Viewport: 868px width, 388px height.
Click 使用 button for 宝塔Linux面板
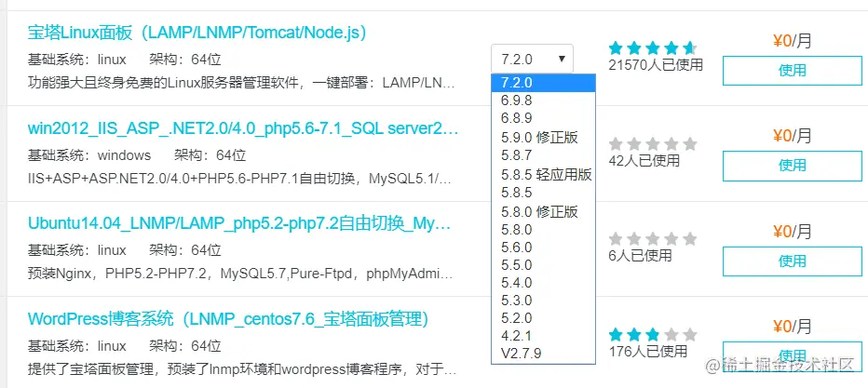tap(793, 70)
